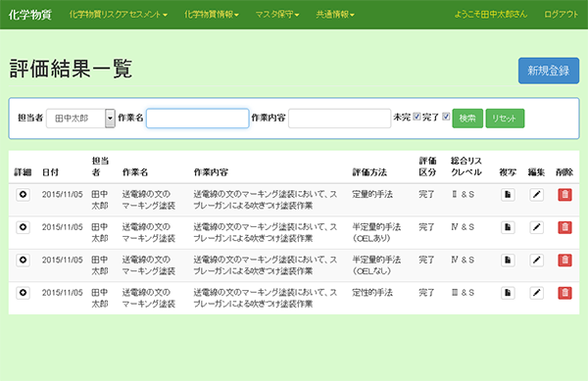588x381 pixels.
Task: Expand details for the 半定量的手法(OELあり) row
Action: click(23, 227)
